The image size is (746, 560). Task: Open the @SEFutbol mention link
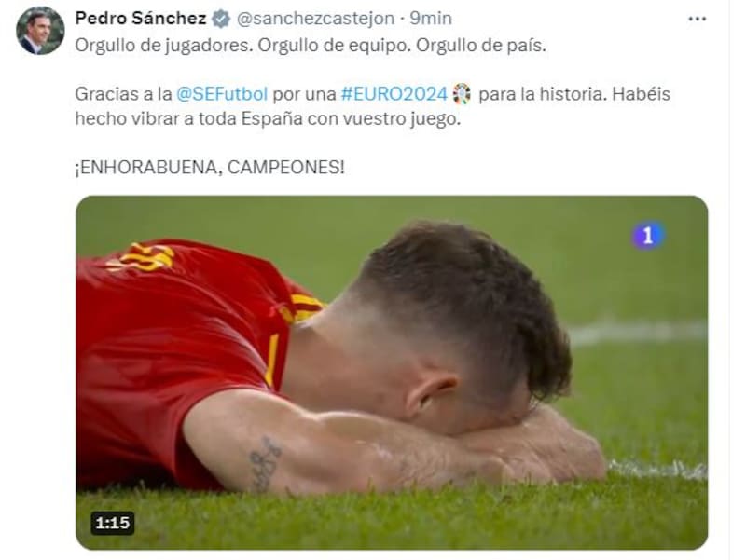[222, 94]
